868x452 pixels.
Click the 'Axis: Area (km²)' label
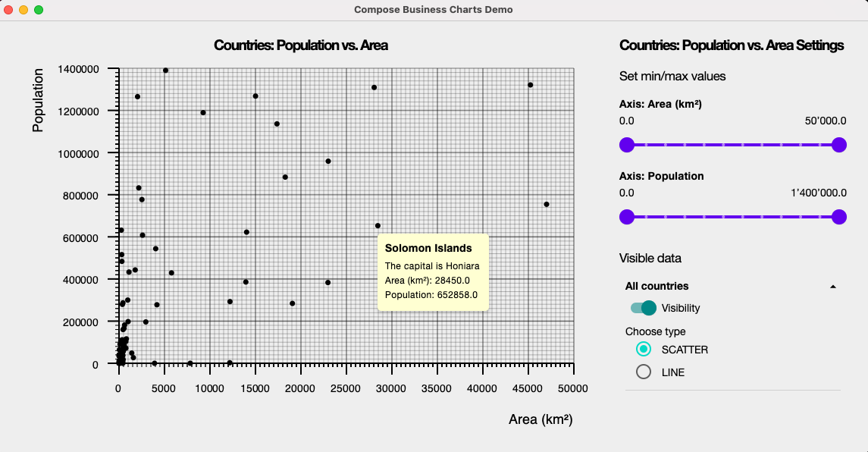[x=660, y=104]
